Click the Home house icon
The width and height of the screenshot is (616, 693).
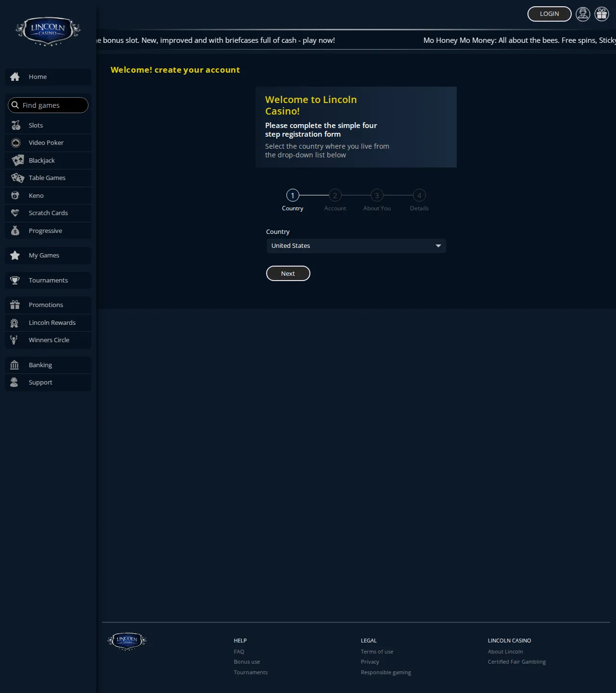pyautogui.click(x=15, y=77)
